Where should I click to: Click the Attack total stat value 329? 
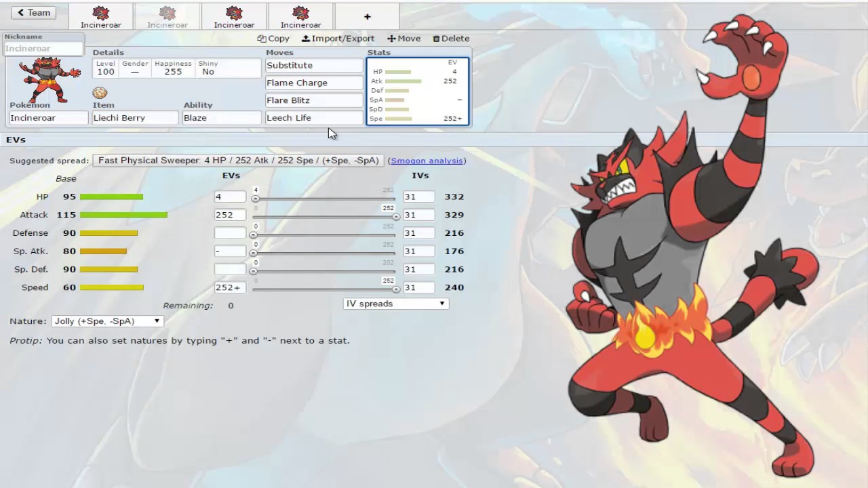click(454, 215)
